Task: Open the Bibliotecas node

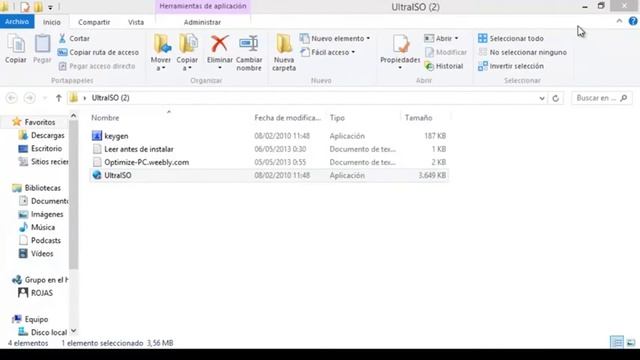Action: tap(37, 188)
